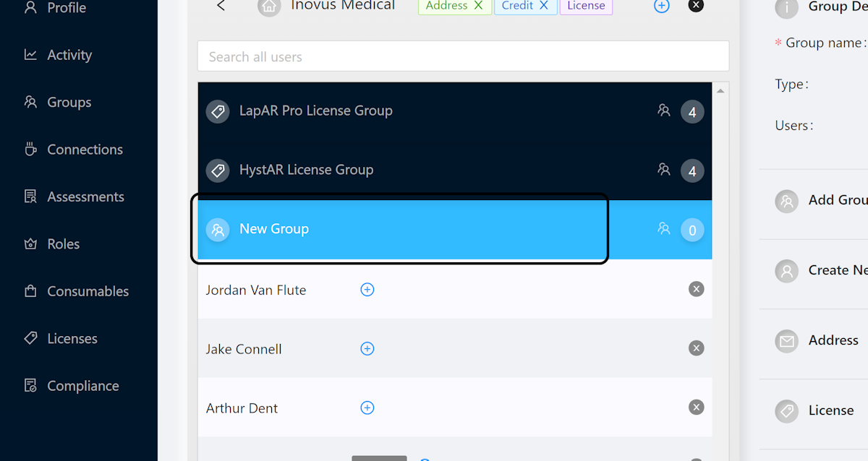Close panel with black X icon

click(696, 5)
